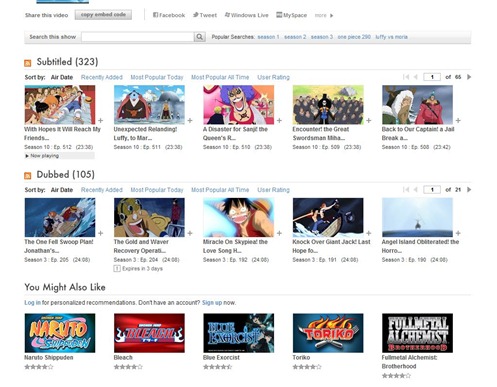Open Toriko show thumbnail
Screen dimensions: 497x387
coord(328,333)
